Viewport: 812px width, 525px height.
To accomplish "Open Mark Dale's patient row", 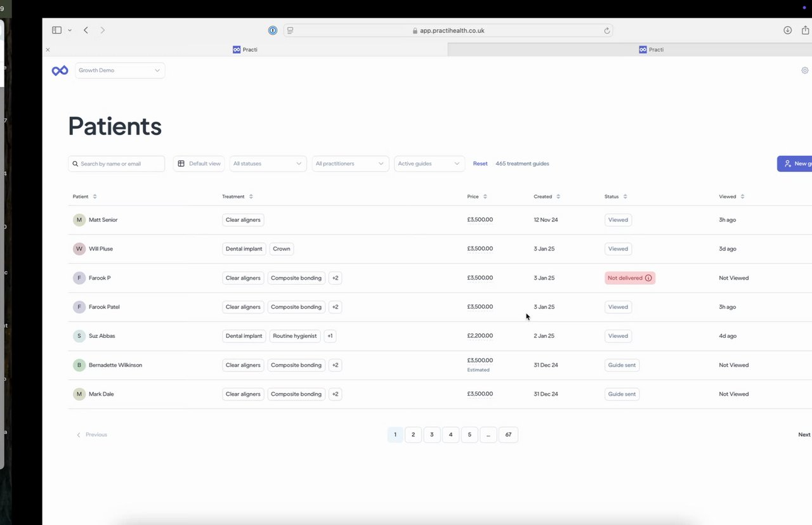I will 440,394.
